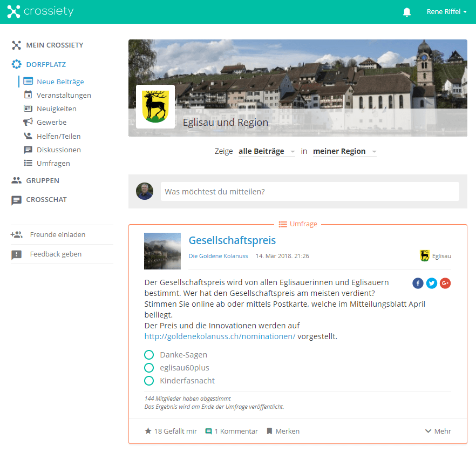476x452 pixels.
Task: Click the Eglisau region label on post
Action: point(441,256)
